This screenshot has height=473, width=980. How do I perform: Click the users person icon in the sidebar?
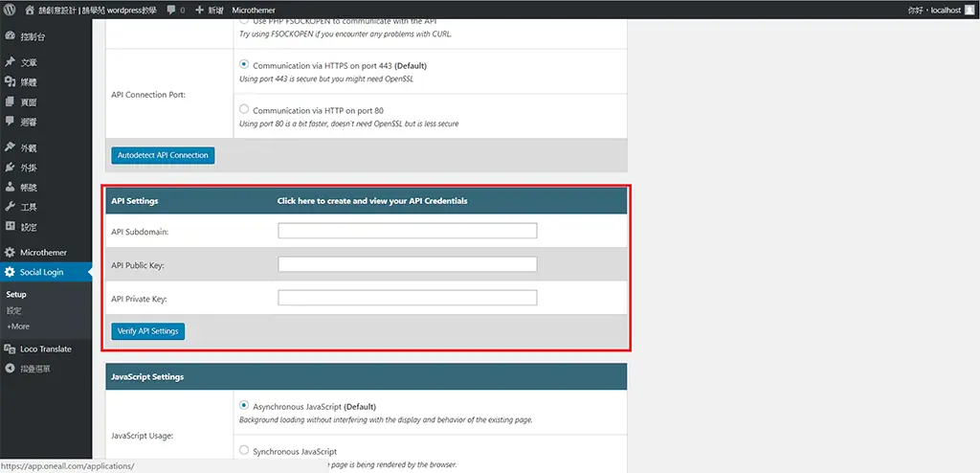[10, 187]
